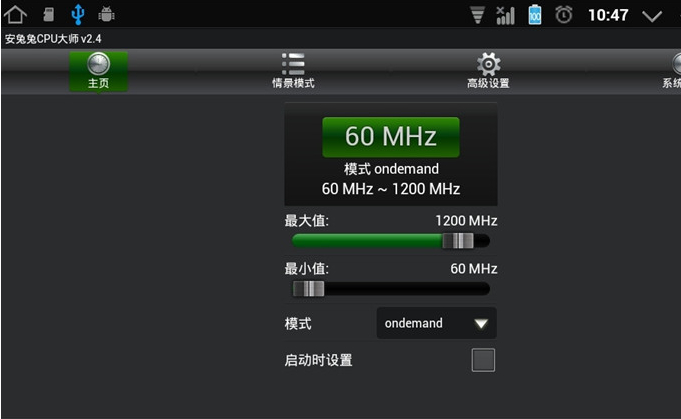Viewport: 681px width, 419px height.
Task: Tap the 10:47 clock
Action: [608, 15]
